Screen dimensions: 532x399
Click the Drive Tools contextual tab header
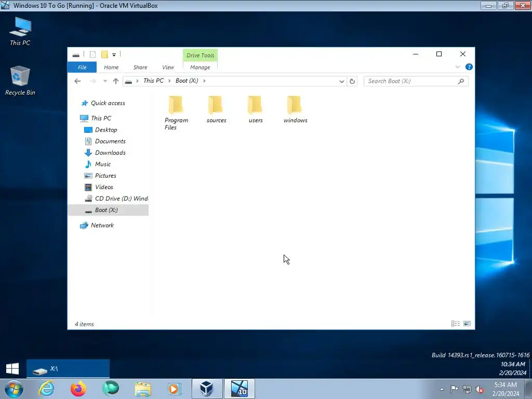point(200,55)
